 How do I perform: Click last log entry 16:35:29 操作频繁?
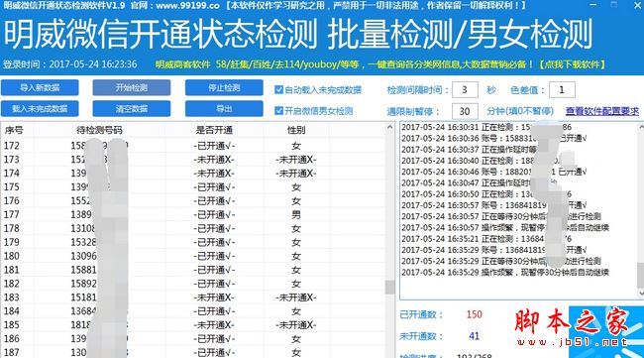point(505,272)
